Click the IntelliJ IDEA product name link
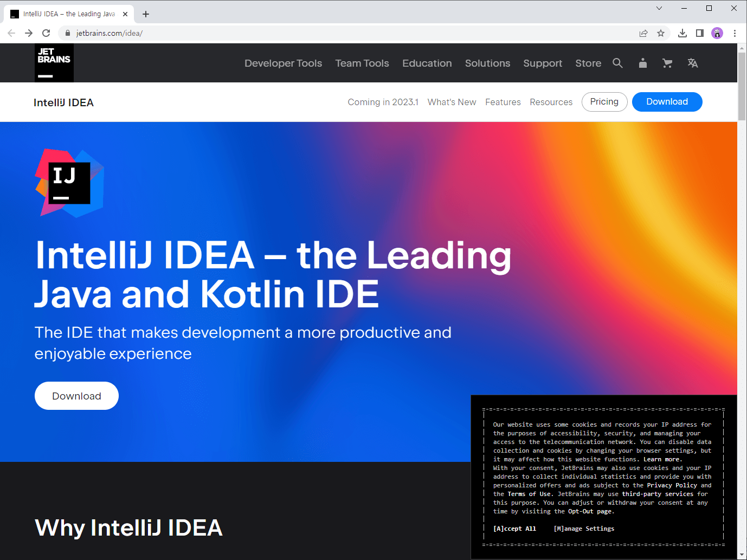Image resolution: width=747 pixels, height=560 pixels. click(x=63, y=102)
